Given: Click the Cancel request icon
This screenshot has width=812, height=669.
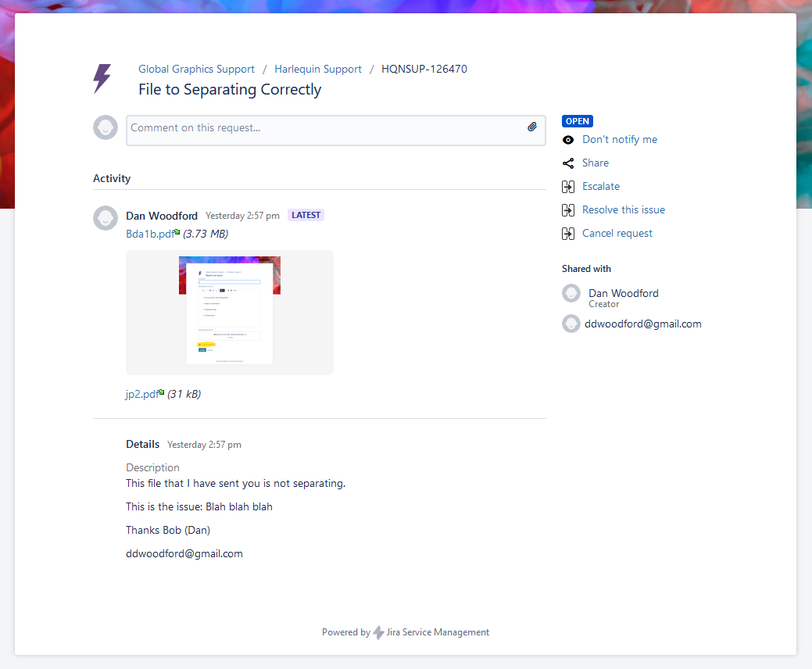Looking at the screenshot, I should pos(568,234).
